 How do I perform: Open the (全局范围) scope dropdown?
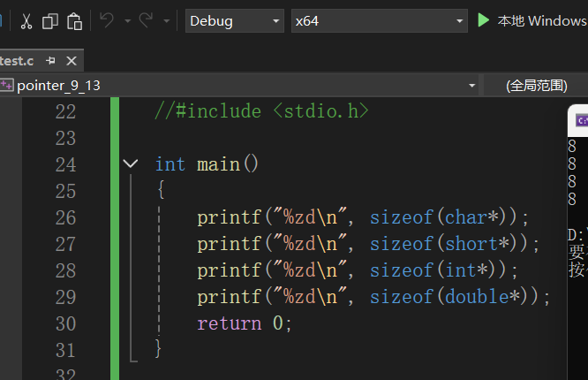(536, 86)
